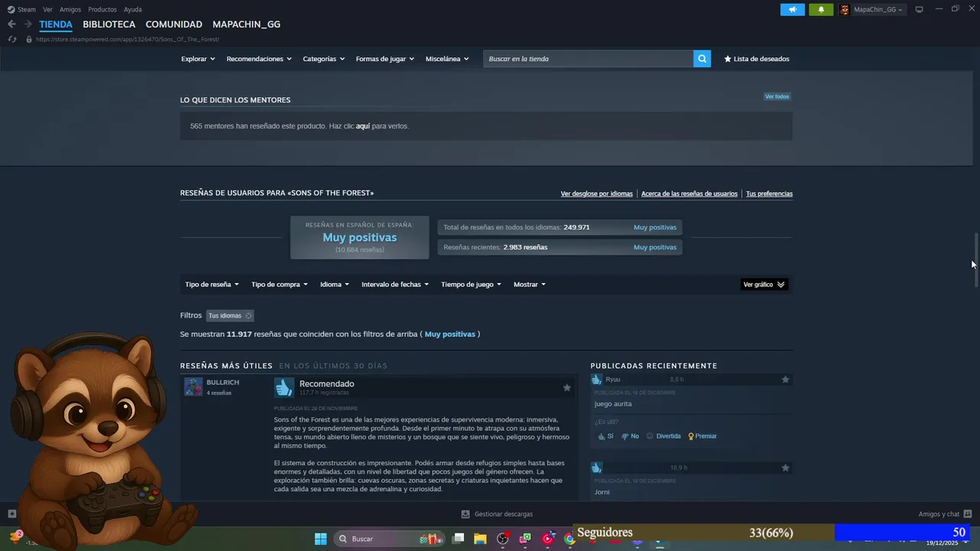Switch to COMUNIDAD tab
980x551 pixels.
[x=174, y=24]
